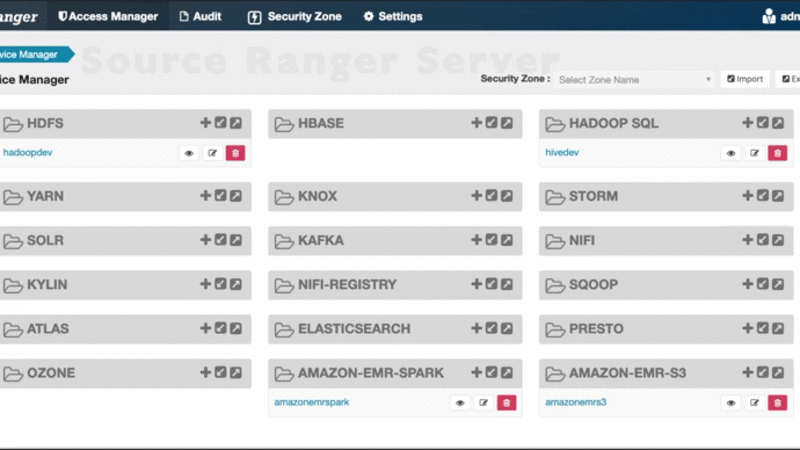
Task: Add a new OZONE service
Action: [205, 372]
